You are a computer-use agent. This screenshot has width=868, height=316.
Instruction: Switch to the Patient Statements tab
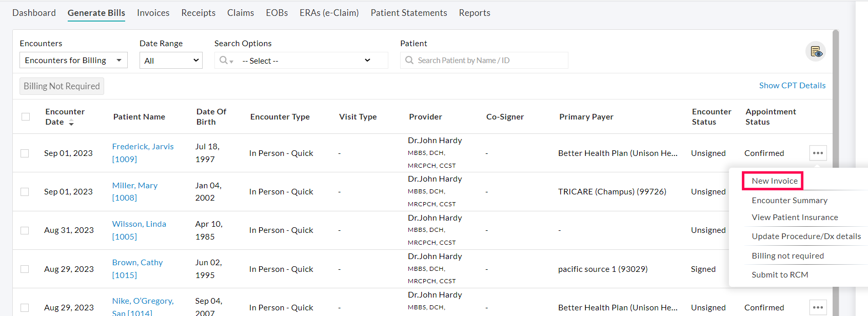pyautogui.click(x=408, y=13)
